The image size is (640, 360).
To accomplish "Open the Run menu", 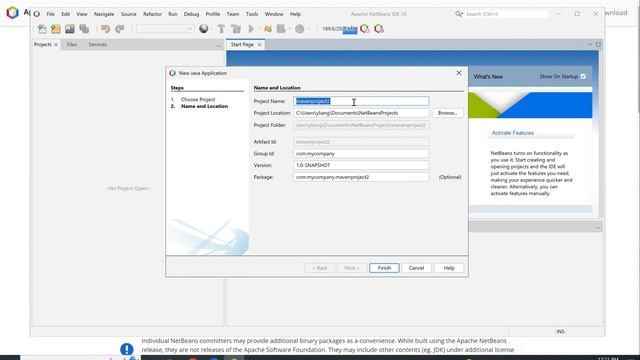I will pos(173,14).
